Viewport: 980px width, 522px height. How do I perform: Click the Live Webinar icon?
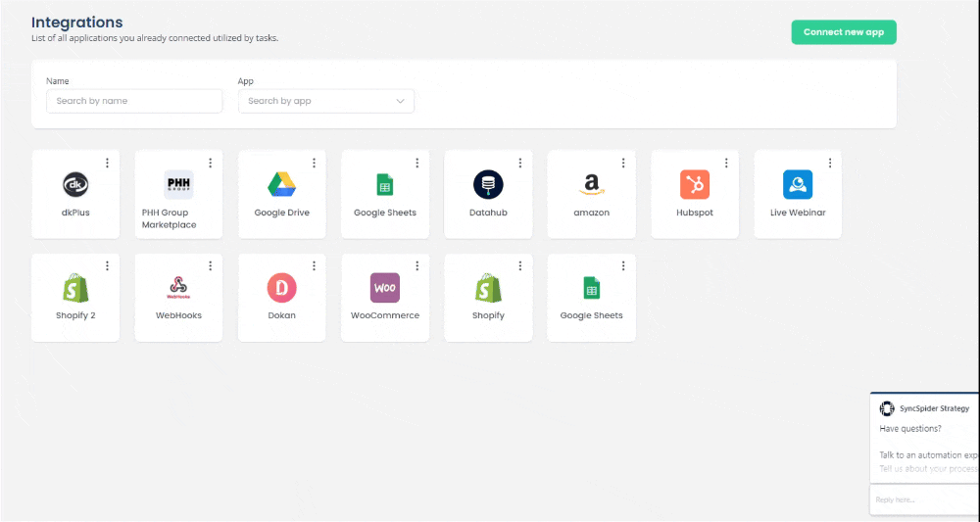tap(798, 184)
